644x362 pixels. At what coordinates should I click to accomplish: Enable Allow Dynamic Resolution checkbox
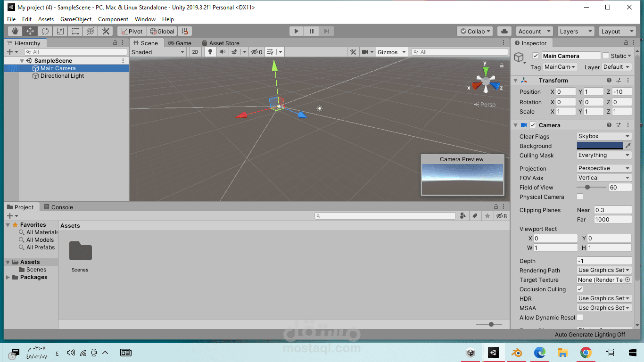[x=580, y=317]
